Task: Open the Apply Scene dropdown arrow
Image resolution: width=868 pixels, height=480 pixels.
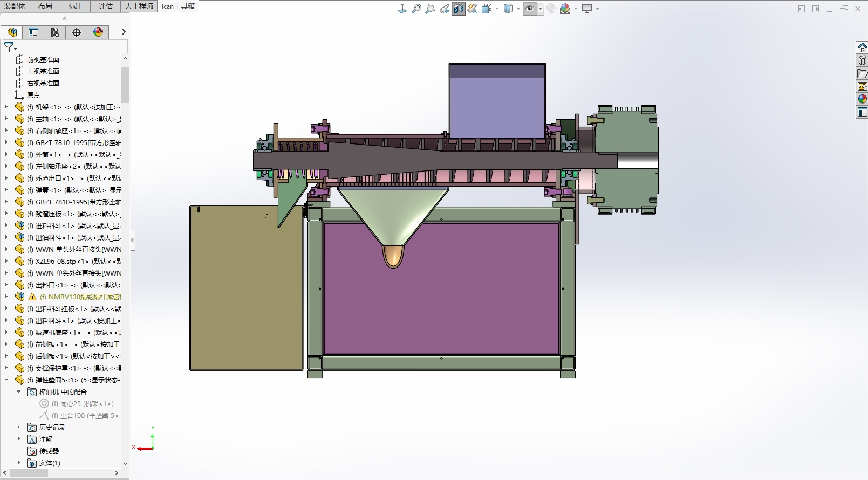Action: 576,9
